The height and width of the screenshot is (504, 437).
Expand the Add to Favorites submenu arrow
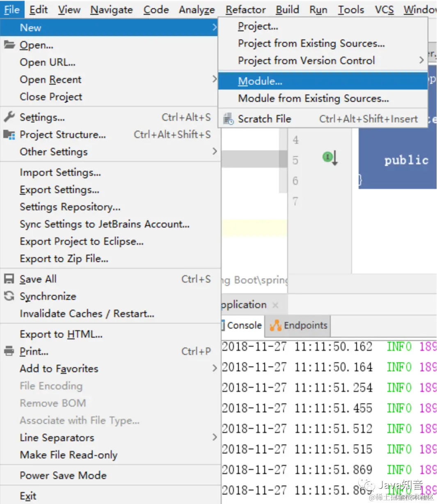[x=214, y=368]
